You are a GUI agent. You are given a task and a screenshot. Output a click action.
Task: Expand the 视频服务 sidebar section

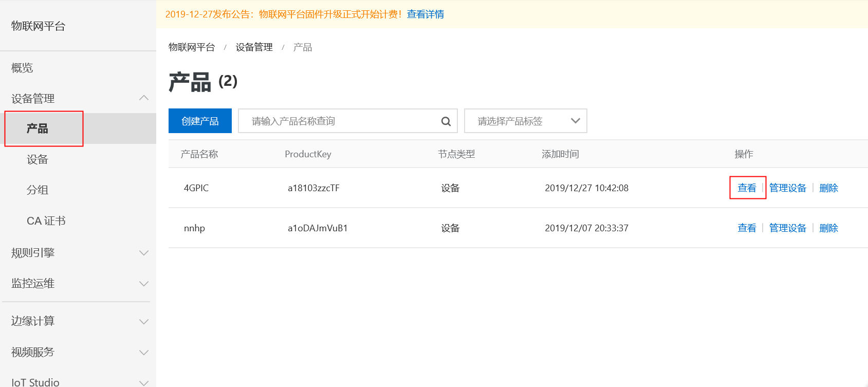pyautogui.click(x=144, y=353)
